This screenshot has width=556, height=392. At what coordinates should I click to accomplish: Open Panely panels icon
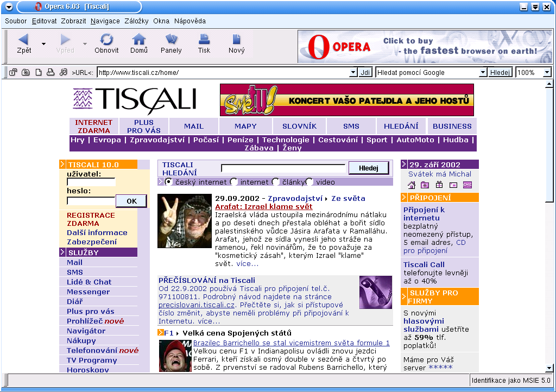(x=171, y=39)
